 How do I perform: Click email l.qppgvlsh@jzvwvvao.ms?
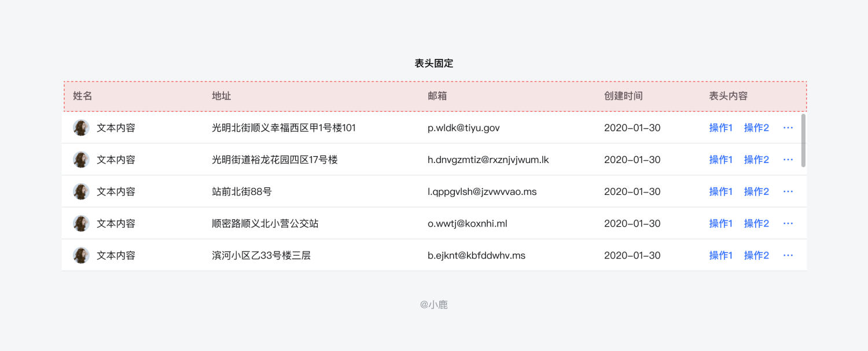tap(482, 191)
